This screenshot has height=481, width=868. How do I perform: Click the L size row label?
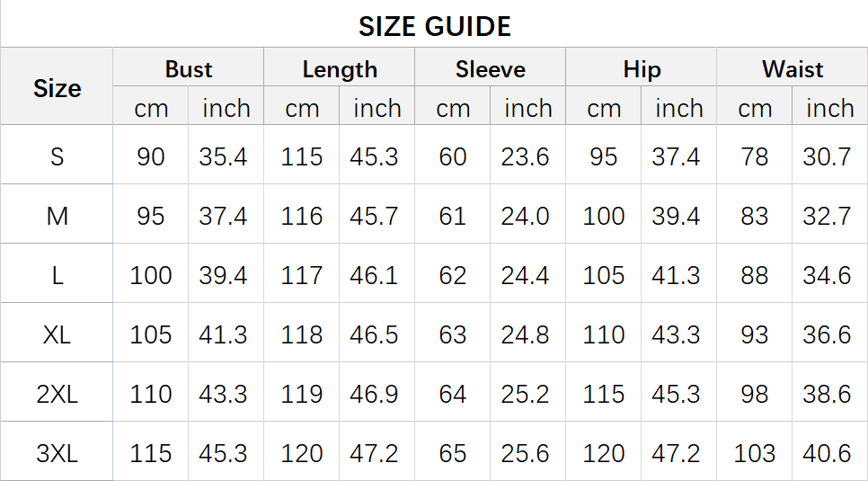click(57, 275)
